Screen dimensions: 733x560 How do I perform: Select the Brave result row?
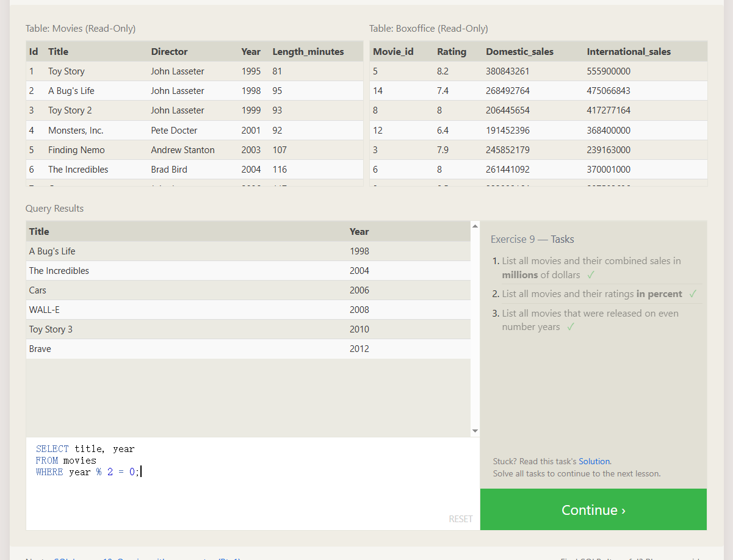pos(248,349)
